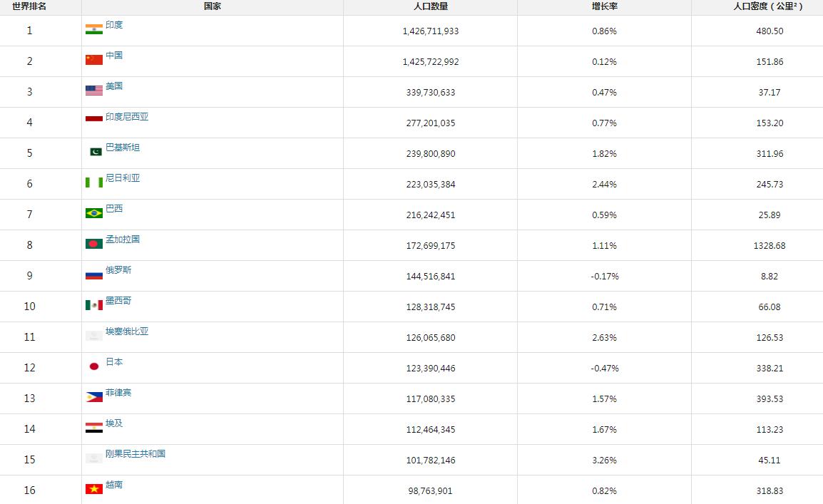Click the Russia flag icon

pos(93,274)
